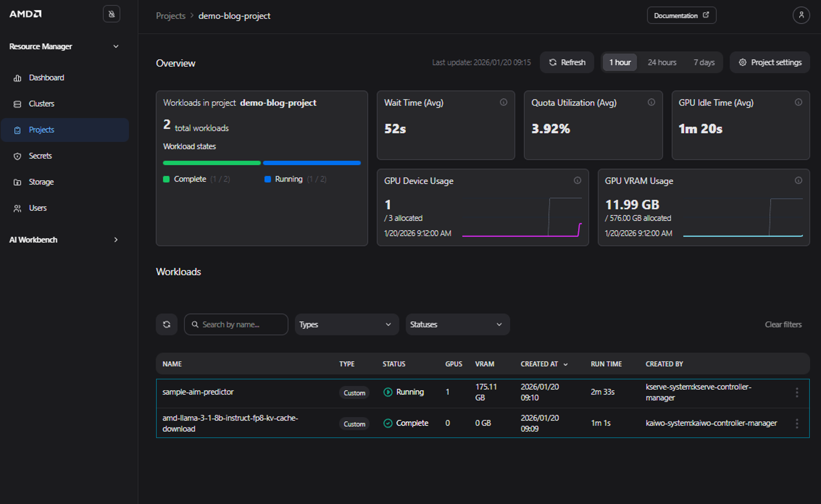Click the AMD logo in sidebar
The image size is (821, 504).
pyautogui.click(x=25, y=14)
